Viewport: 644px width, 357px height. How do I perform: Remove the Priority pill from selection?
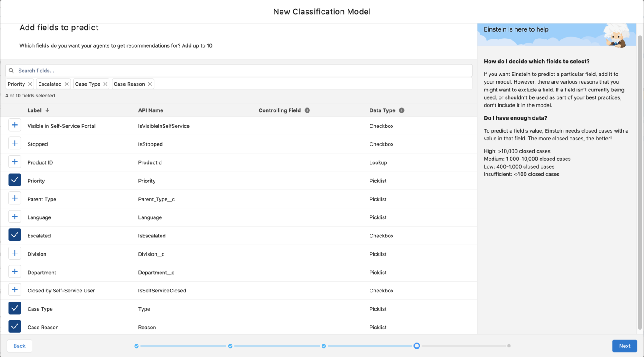point(30,84)
